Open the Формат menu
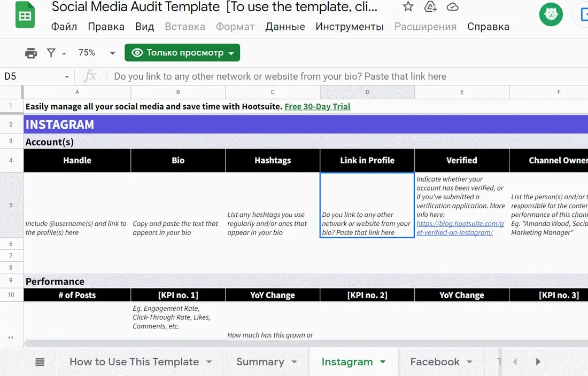The image size is (588, 376). [235, 27]
